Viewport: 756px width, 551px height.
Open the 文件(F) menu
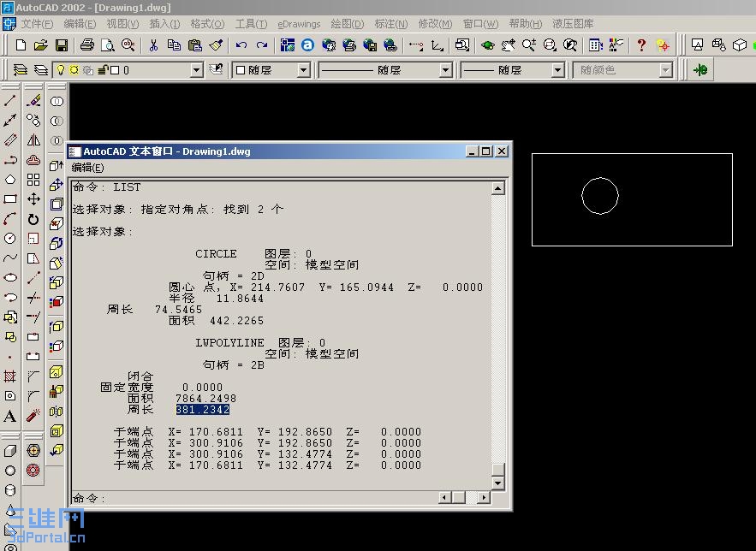click(37, 24)
